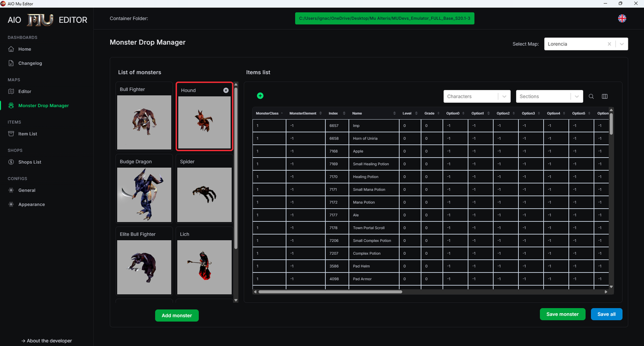Sort by MonsterClass column arrows
Image resolution: width=644 pixels, height=346 pixels.
(x=282, y=113)
